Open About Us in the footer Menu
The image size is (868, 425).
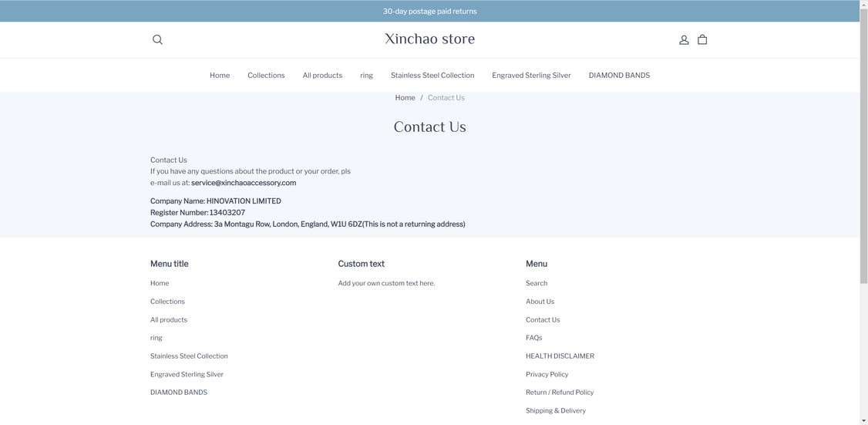point(540,302)
